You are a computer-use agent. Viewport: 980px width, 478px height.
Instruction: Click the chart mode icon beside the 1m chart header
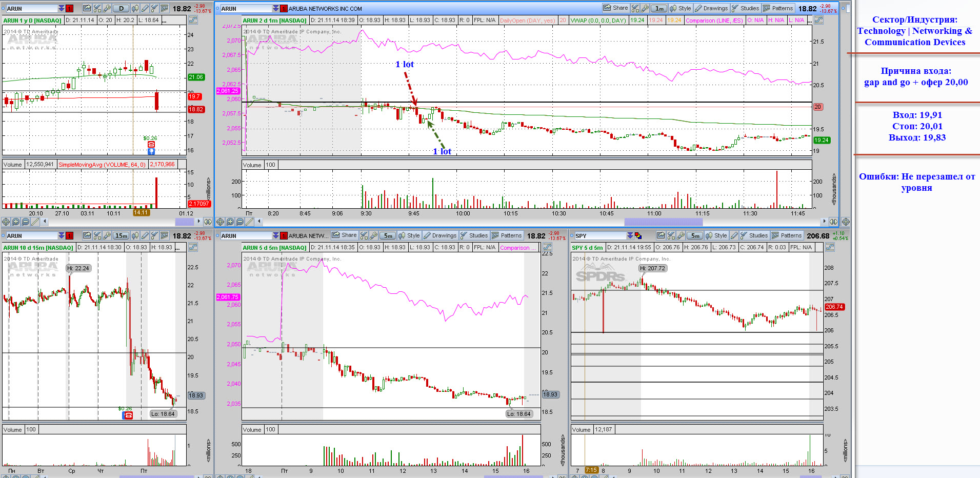818,20
